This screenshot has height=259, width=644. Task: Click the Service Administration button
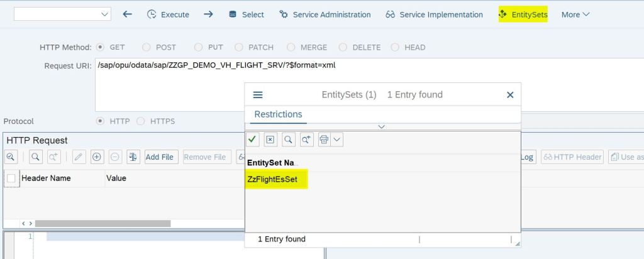pyautogui.click(x=325, y=14)
